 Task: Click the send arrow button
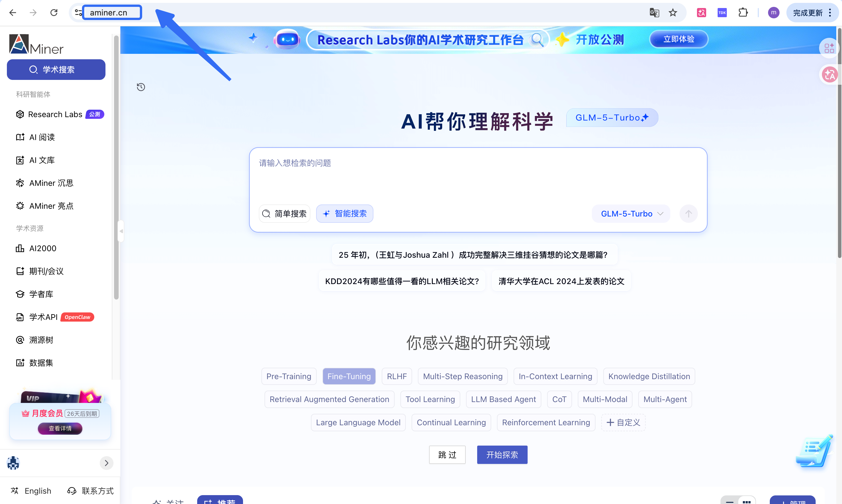[x=688, y=214]
